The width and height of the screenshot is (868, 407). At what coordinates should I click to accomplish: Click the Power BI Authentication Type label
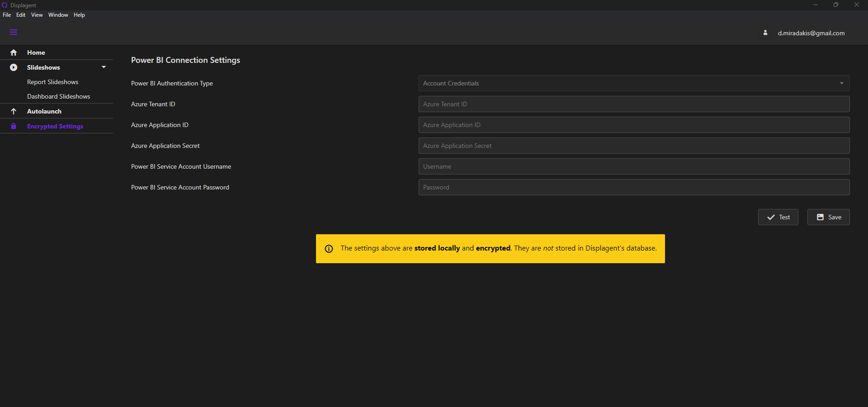coord(172,83)
